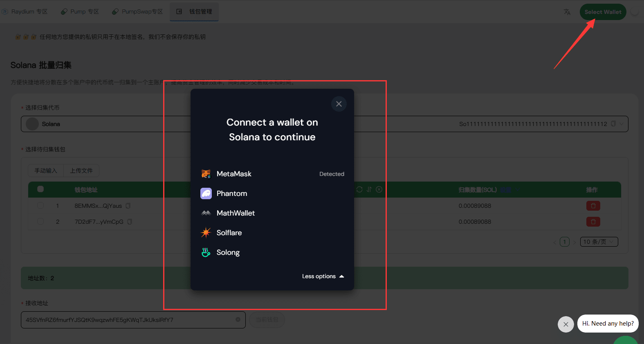Dismiss the help chat bubble
The image size is (644, 344).
point(566,324)
